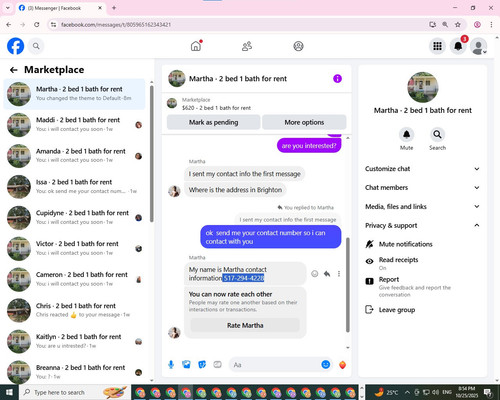Screen dimensions: 500x400
Task: Open Cameron - 2 bed 1 bath conversation
Action: [75, 279]
